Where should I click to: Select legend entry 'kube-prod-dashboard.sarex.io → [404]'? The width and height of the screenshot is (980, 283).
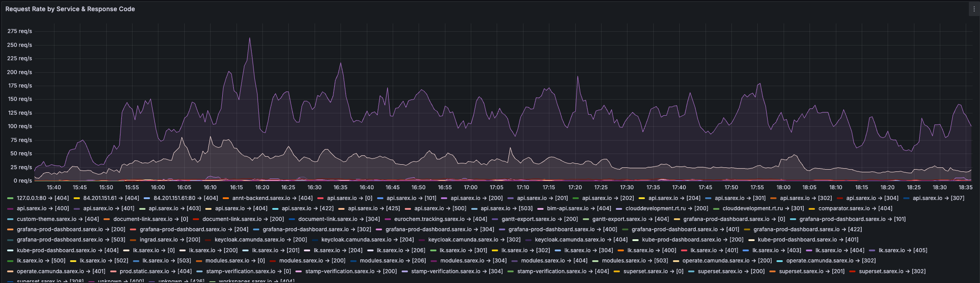68,250
